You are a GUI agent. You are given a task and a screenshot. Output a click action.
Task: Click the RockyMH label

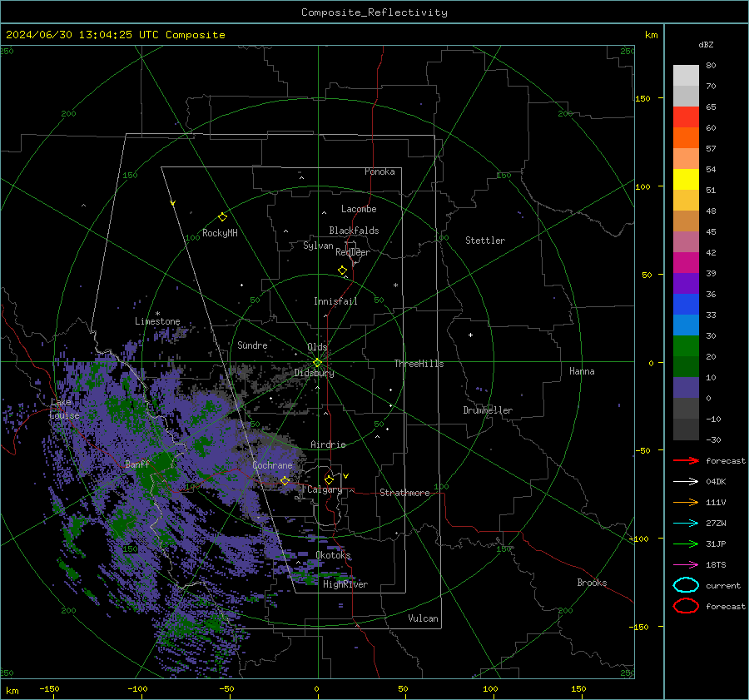point(220,233)
